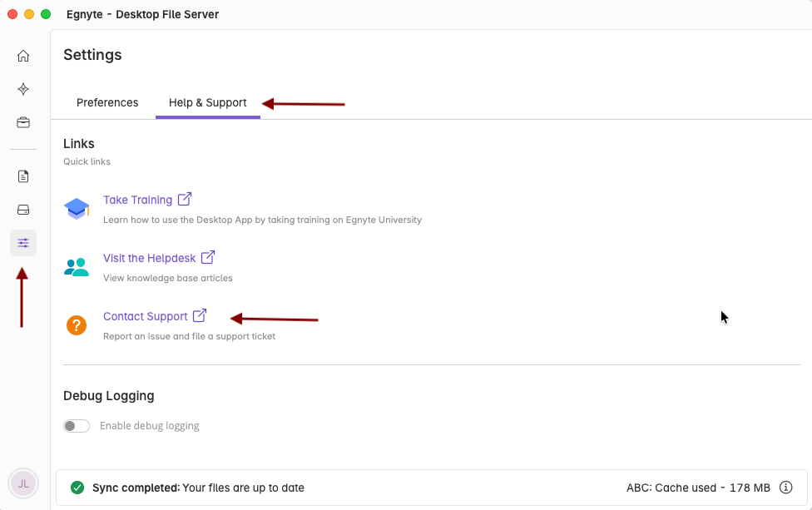This screenshot has height=510, width=812.
Task: Click the green maximize window button
Action: (46, 14)
